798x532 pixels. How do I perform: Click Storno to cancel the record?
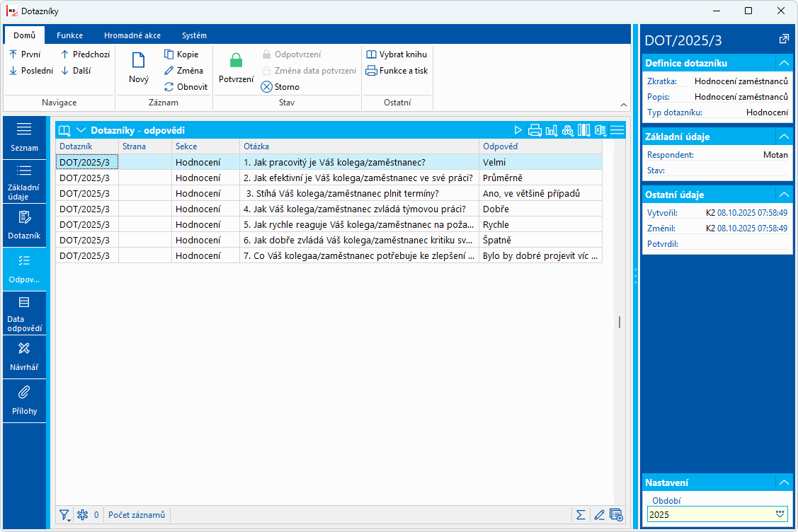280,87
